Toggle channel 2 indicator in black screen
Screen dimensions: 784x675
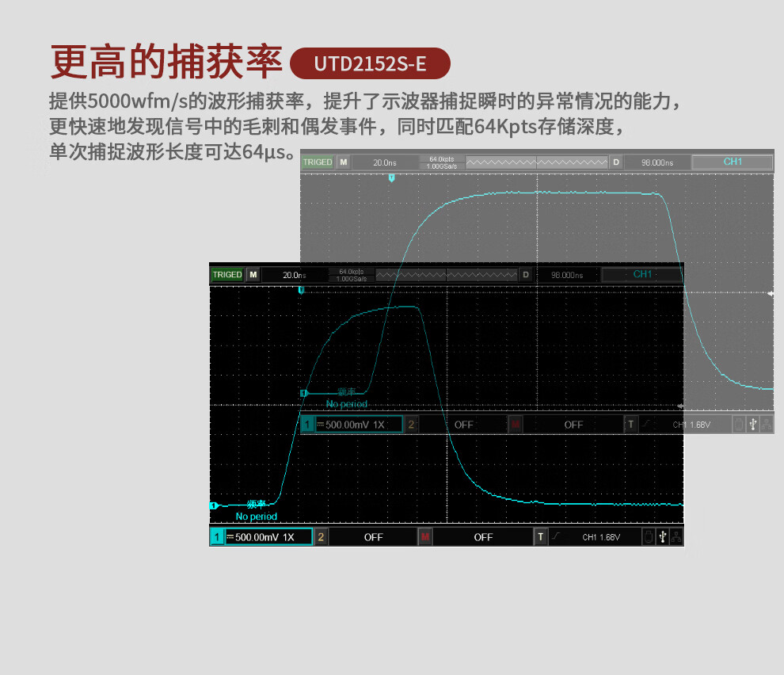click(x=321, y=537)
